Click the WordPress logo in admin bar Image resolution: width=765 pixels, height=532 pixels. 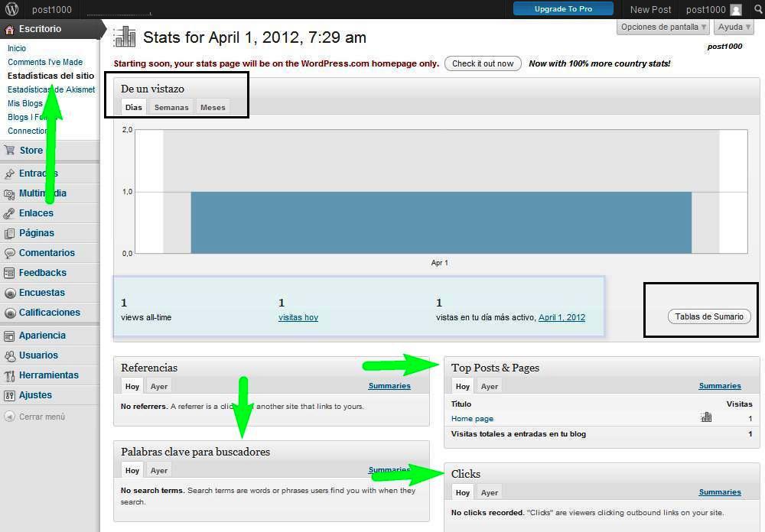pos(11,9)
